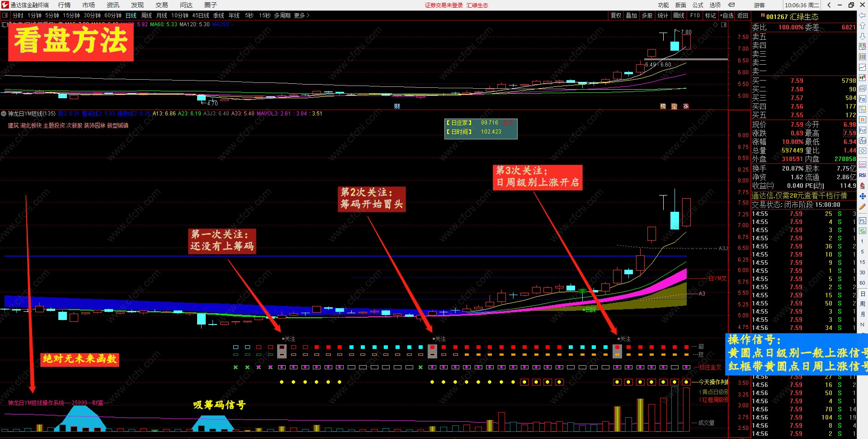868x439 pixels.
Task: Click the red dollar sign sidebar icon
Action: tap(863, 186)
